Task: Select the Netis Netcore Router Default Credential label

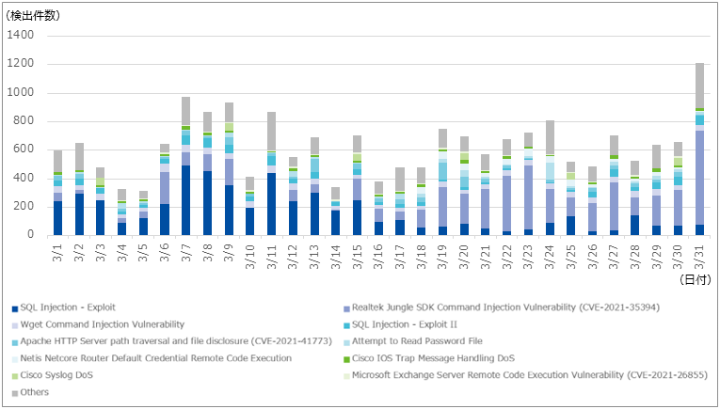Action: tap(156, 358)
